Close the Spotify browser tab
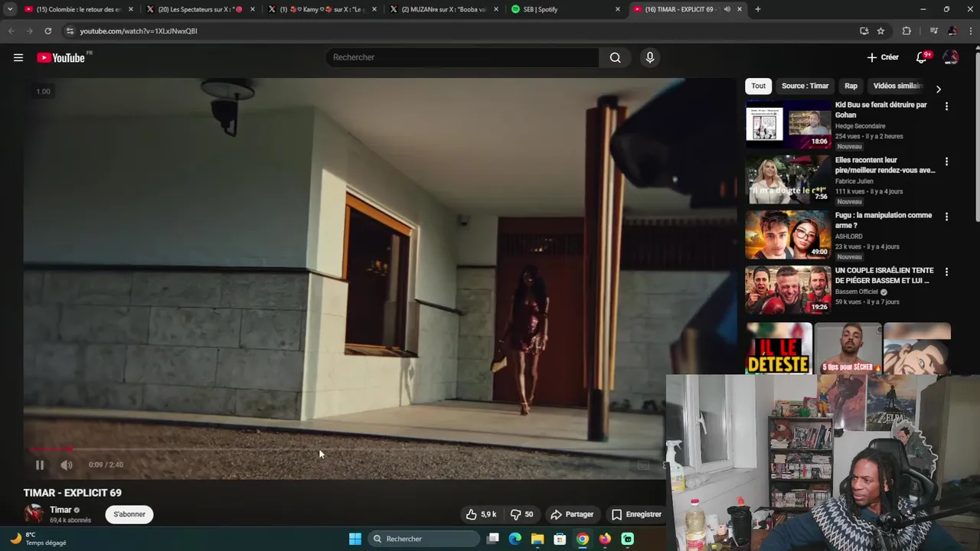 click(x=618, y=9)
